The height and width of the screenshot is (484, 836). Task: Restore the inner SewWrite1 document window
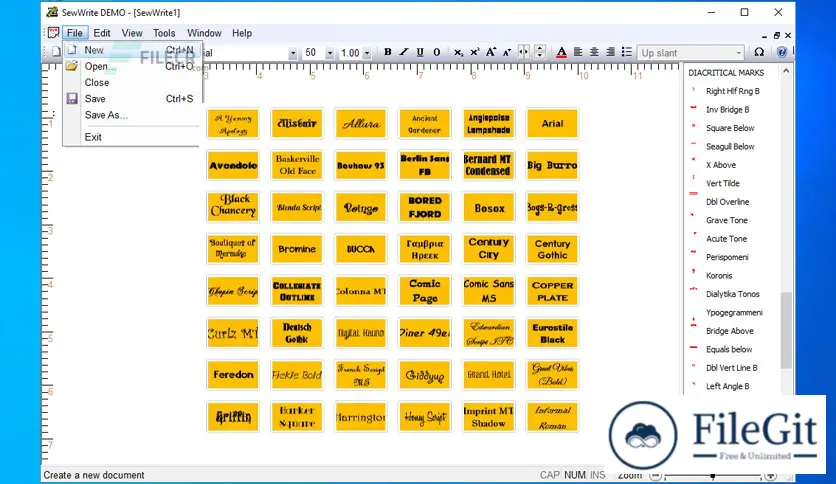coord(776,35)
